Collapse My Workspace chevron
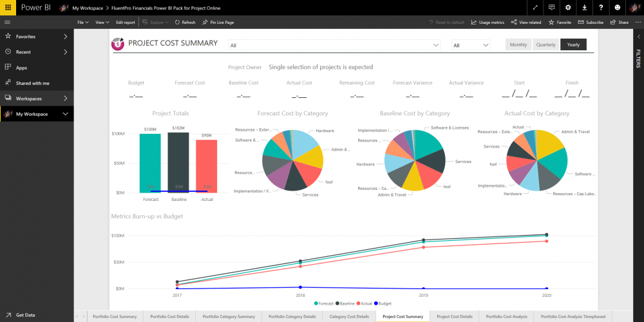644x322 pixels. point(66,114)
